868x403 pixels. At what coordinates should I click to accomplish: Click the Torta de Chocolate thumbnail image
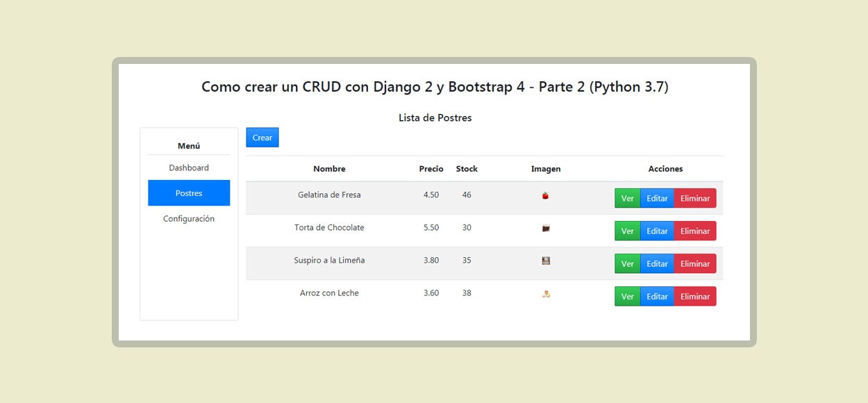coord(546,228)
